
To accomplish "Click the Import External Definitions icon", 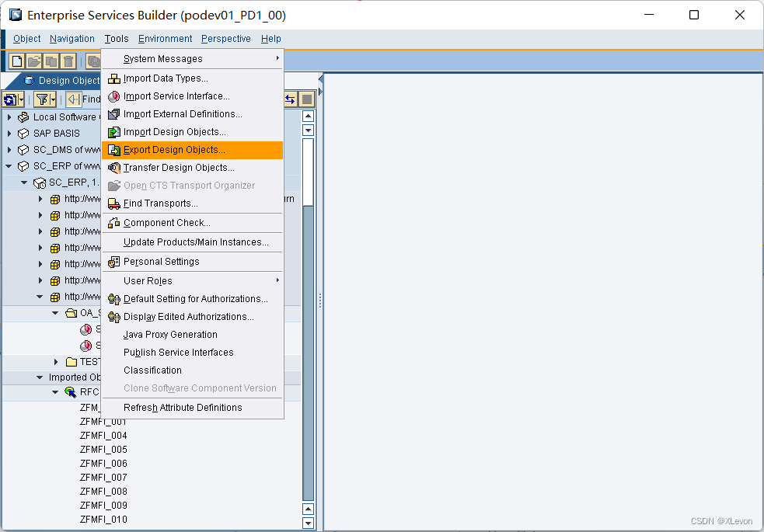I will (114, 114).
